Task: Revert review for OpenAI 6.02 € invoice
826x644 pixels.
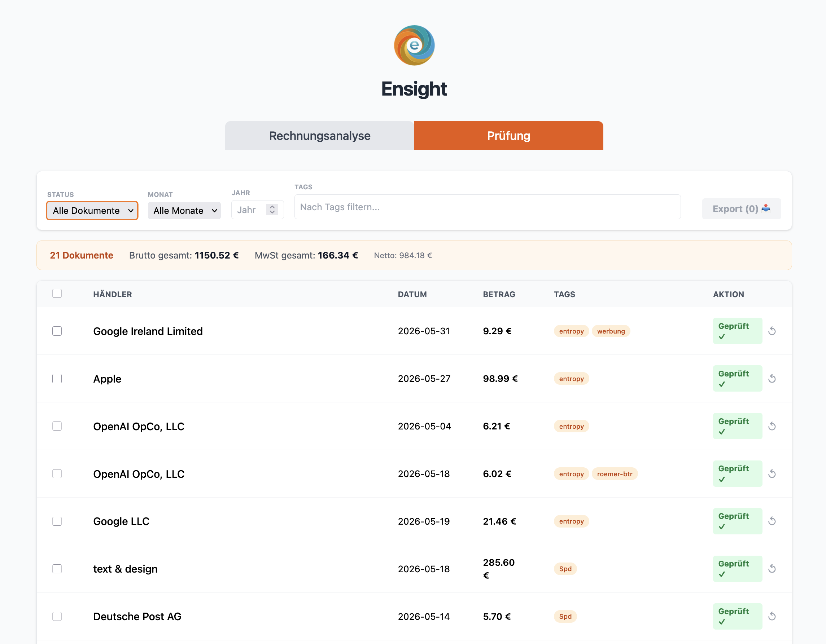Action: pyautogui.click(x=772, y=474)
